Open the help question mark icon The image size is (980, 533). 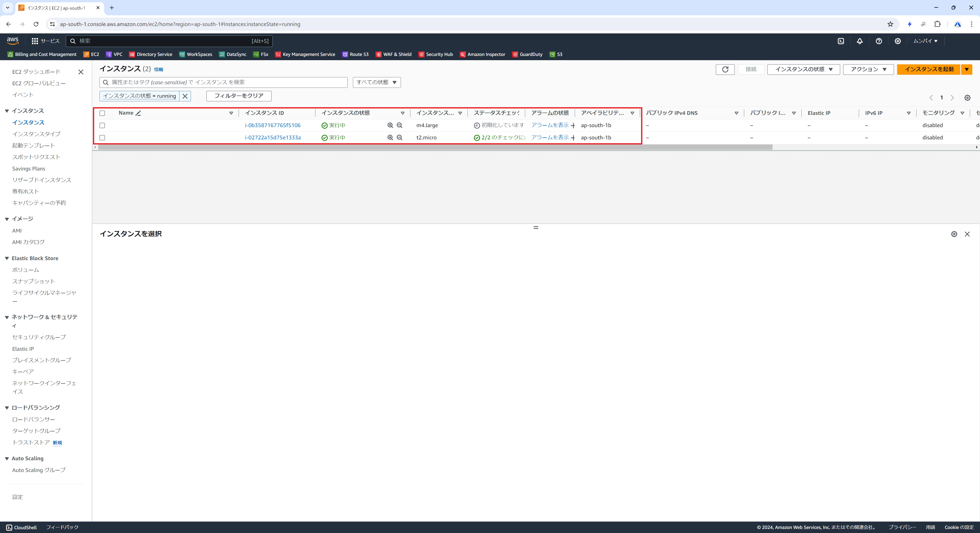click(x=879, y=41)
